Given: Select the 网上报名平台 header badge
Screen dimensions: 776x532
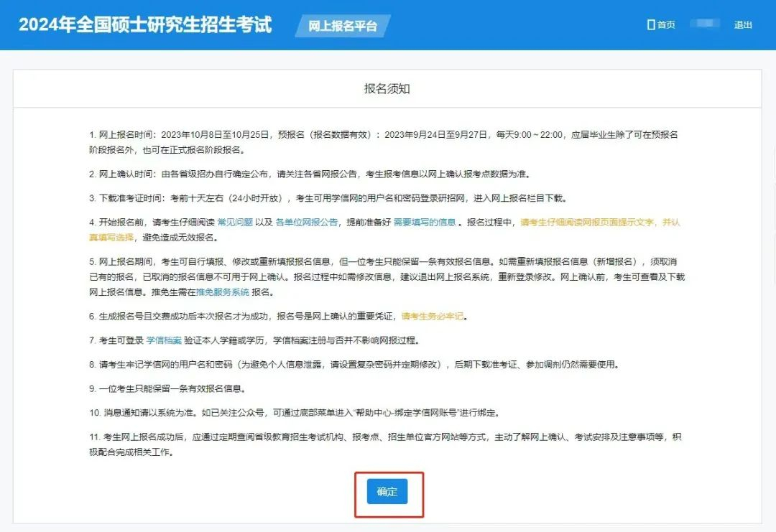Looking at the screenshot, I should pos(343,26).
